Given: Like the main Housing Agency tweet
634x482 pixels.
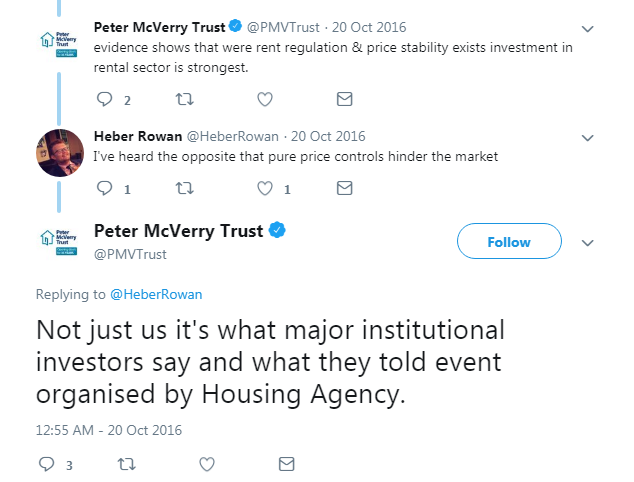Looking at the screenshot, I should [207, 464].
